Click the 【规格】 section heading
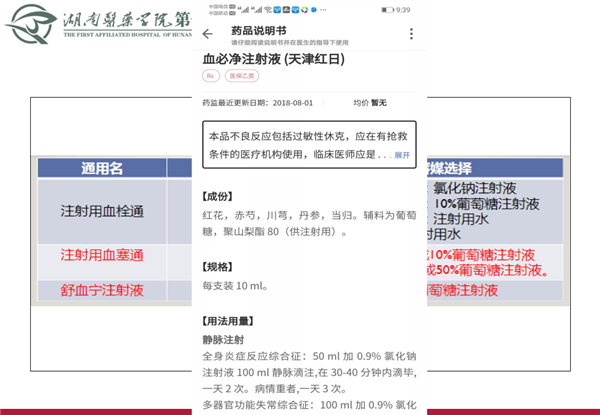The width and height of the screenshot is (600, 415). click(217, 267)
